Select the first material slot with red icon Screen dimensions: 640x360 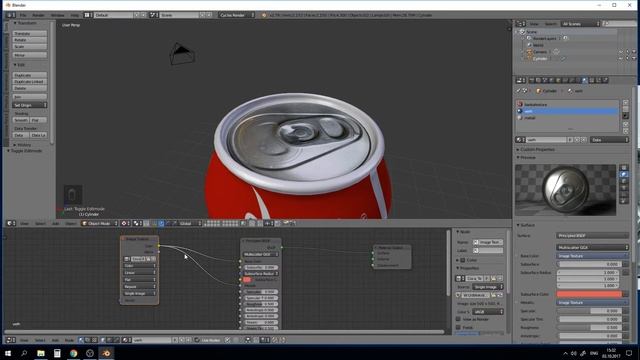point(567,104)
